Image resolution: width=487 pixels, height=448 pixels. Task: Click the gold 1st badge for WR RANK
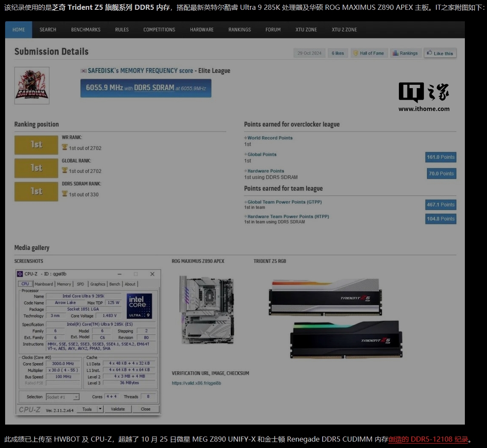(36, 145)
